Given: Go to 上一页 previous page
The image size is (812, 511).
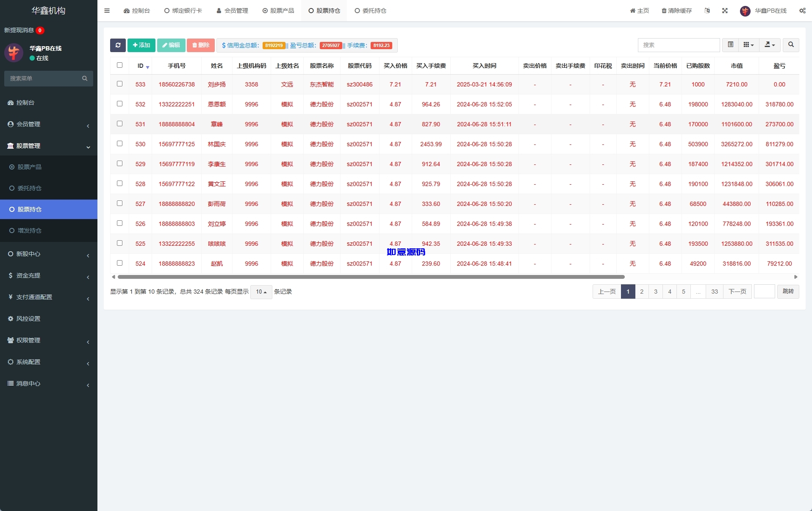Looking at the screenshot, I should [x=607, y=292].
